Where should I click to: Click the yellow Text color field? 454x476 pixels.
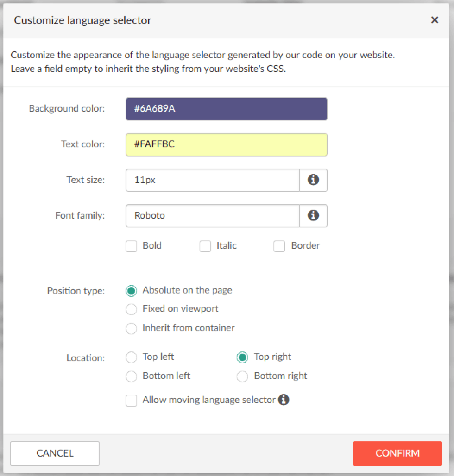(227, 144)
